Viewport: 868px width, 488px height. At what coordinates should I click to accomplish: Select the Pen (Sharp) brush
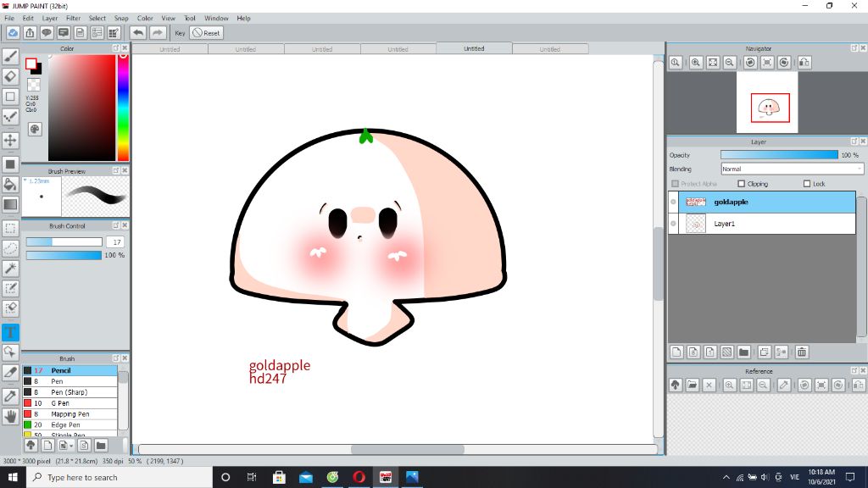pos(70,392)
